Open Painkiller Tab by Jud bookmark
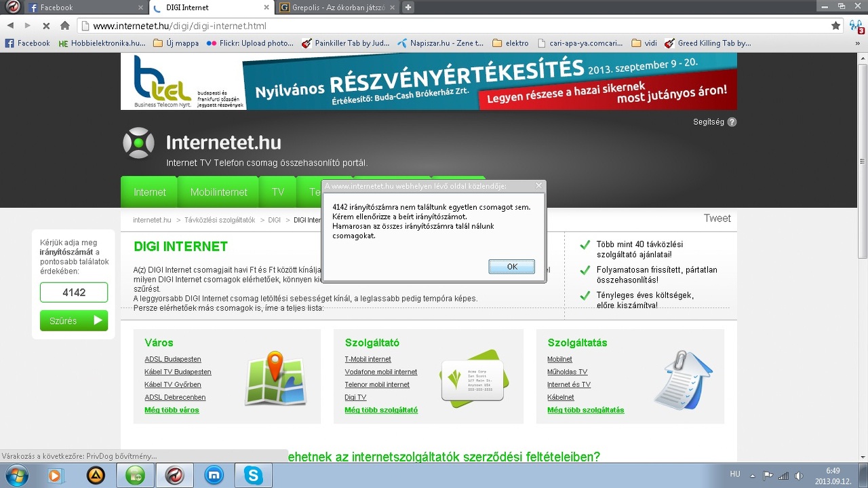The height and width of the screenshot is (488, 868). click(x=346, y=43)
